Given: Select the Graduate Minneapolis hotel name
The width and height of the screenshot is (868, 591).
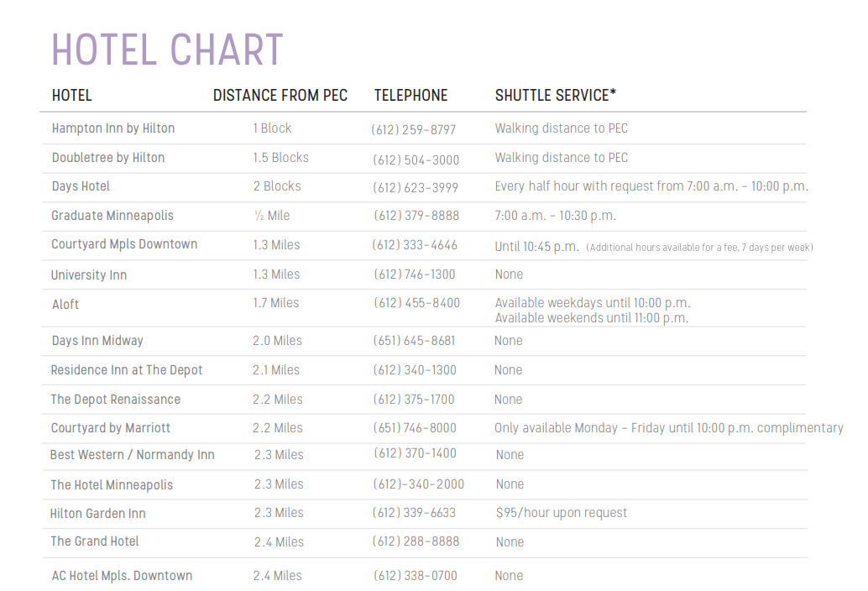Looking at the screenshot, I should [112, 216].
